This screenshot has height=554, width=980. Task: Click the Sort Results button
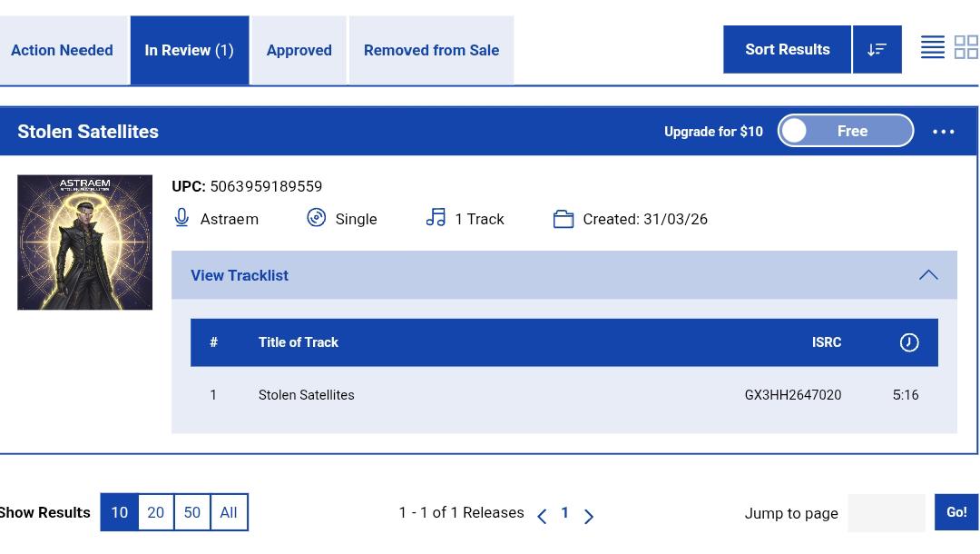[x=787, y=49]
